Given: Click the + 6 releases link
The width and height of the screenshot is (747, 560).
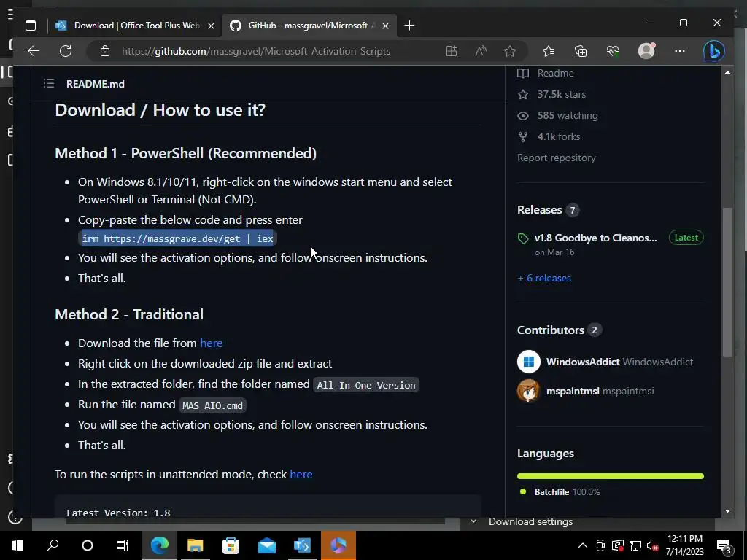Looking at the screenshot, I should point(544,278).
